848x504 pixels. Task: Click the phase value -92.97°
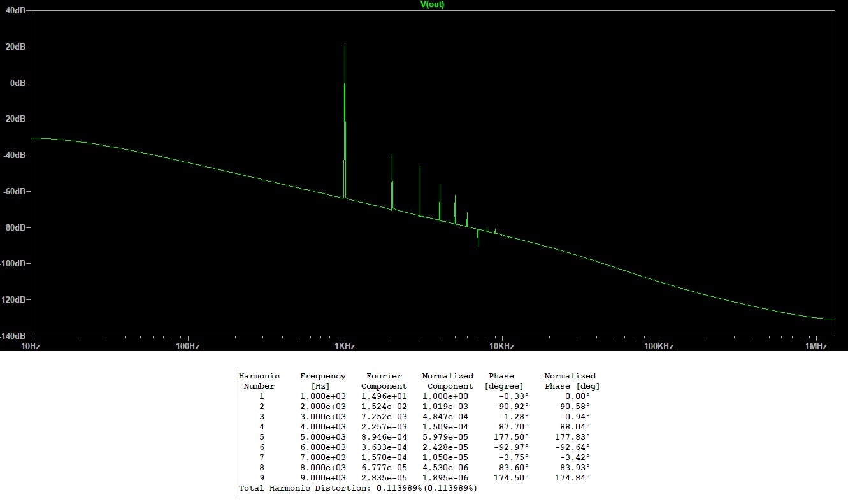click(511, 447)
